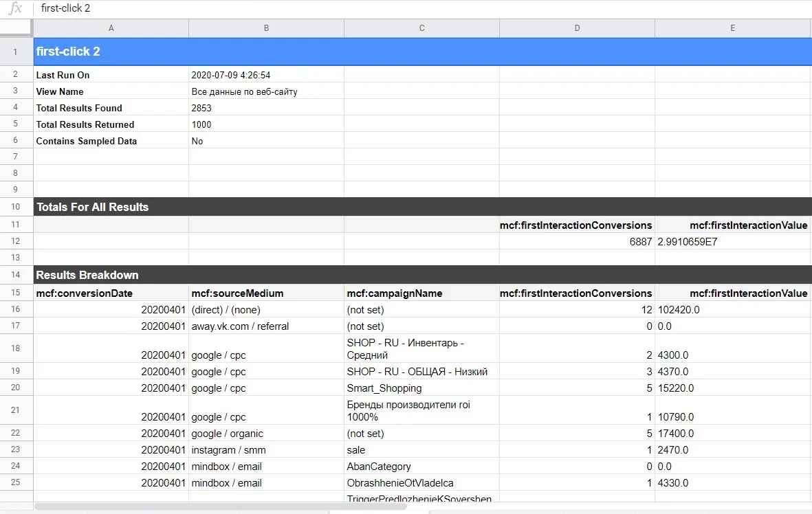Screen dimensions: 812x514
Task: Select row 25 header number
Action: (x=16, y=482)
